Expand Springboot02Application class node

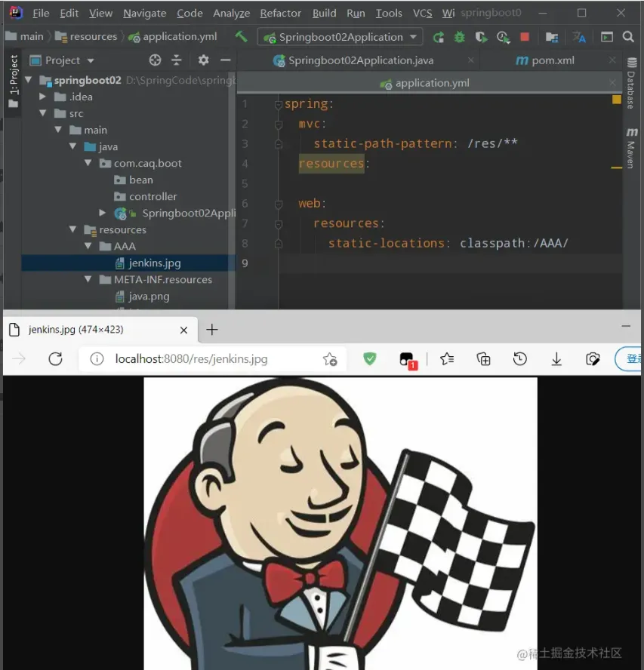click(102, 212)
